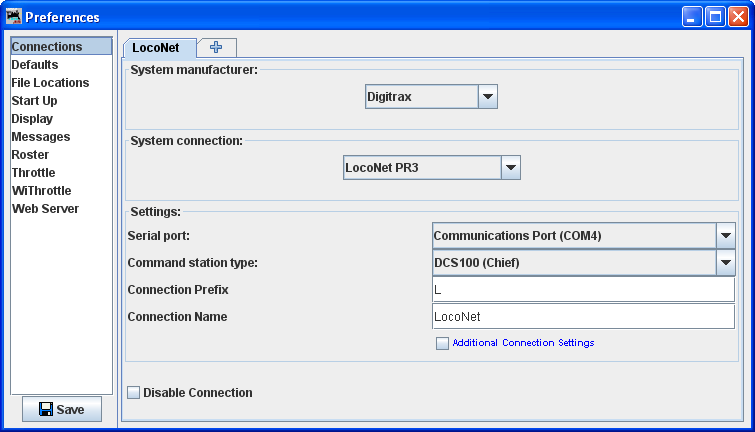Open File Locations preferences
755x432 pixels.
click(x=50, y=83)
